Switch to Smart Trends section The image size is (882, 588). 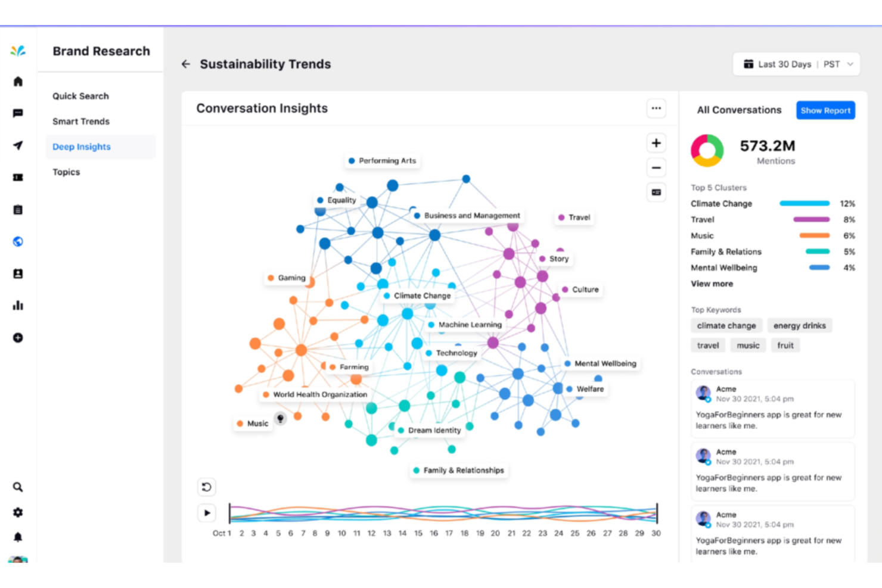[x=80, y=121]
